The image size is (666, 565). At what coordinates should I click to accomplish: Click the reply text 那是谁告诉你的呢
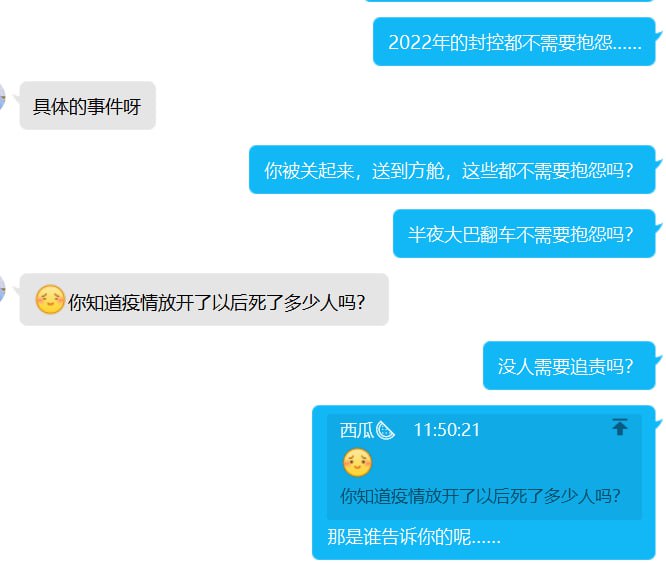[x=414, y=537]
